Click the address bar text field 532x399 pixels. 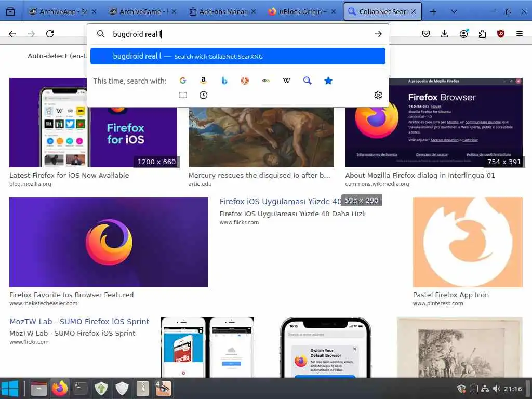tap(237, 34)
